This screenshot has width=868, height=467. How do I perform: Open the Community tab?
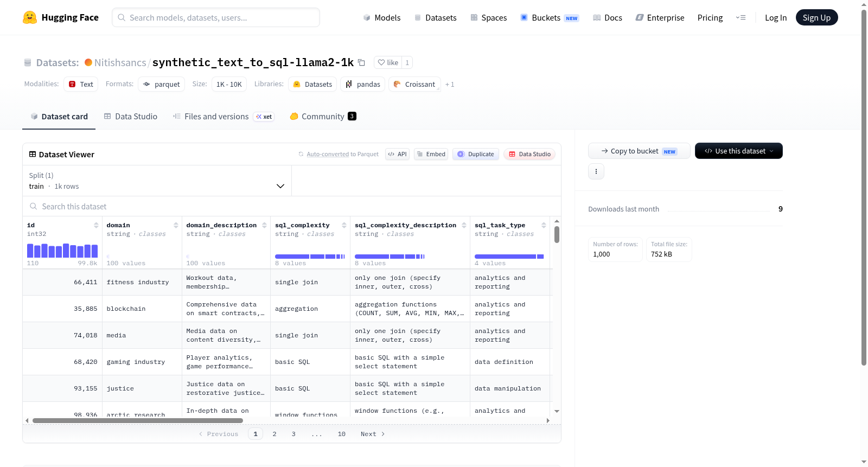coord(323,116)
